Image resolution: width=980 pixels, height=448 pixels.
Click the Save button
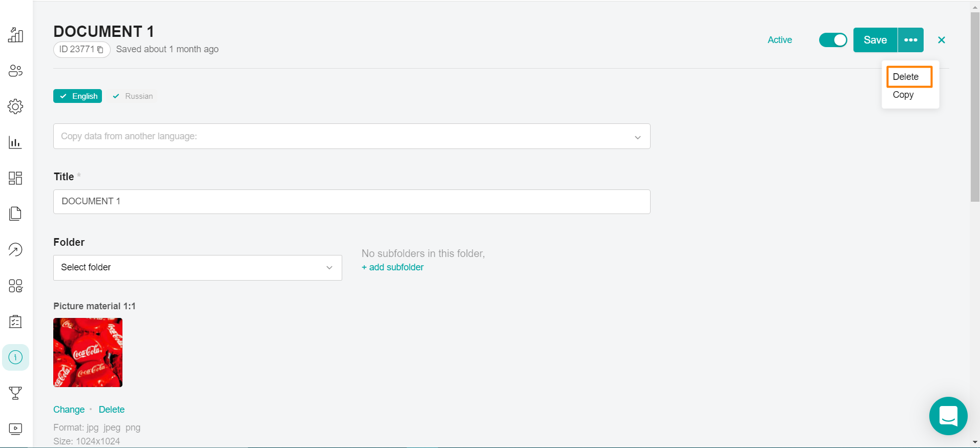pyautogui.click(x=875, y=40)
